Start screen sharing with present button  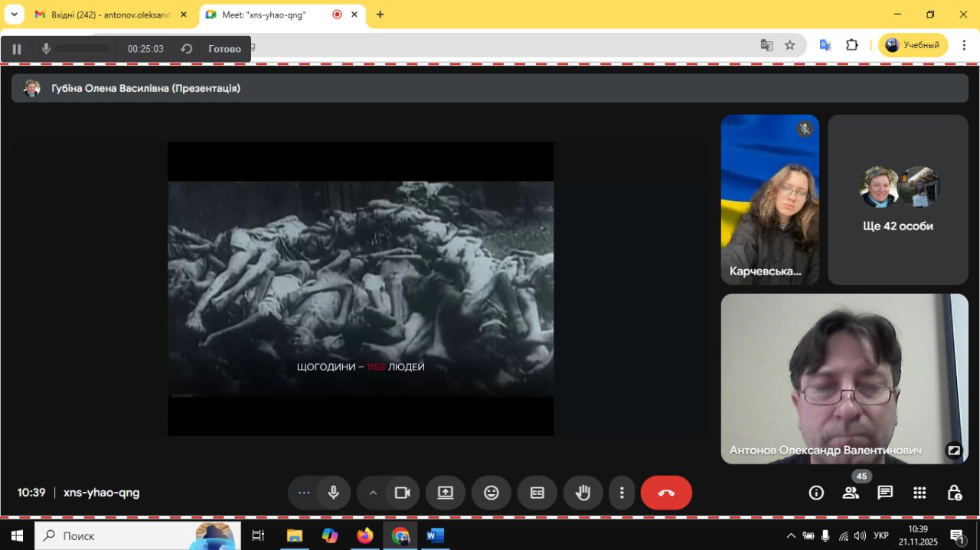tap(446, 493)
